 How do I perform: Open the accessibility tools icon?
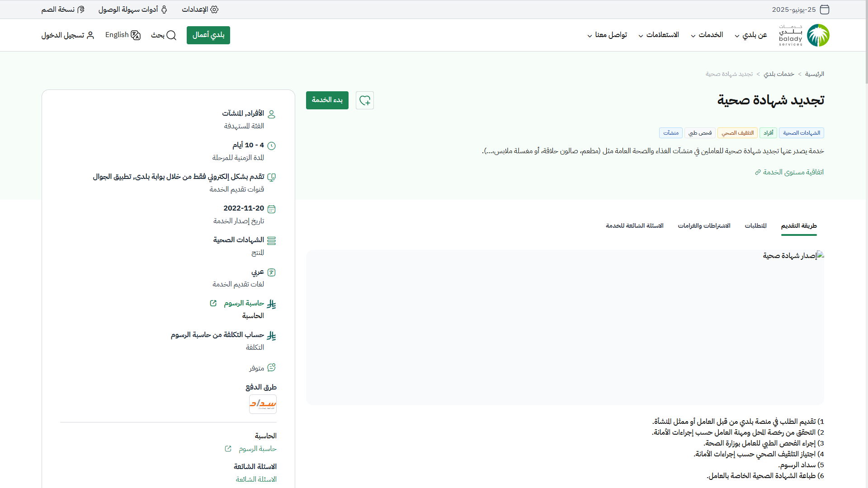point(164,9)
